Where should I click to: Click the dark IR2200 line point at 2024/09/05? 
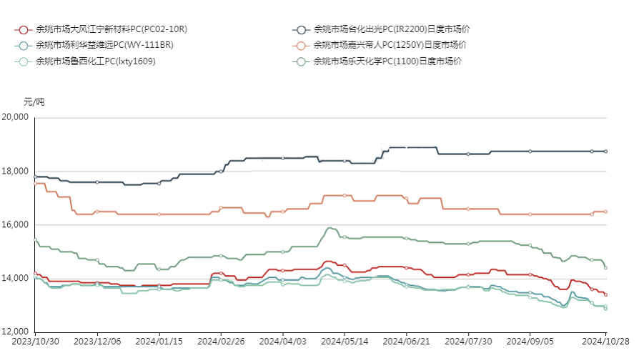pos(530,151)
